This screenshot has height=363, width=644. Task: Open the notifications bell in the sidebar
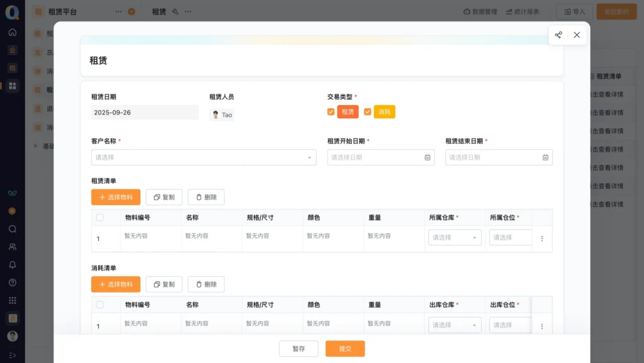click(12, 265)
